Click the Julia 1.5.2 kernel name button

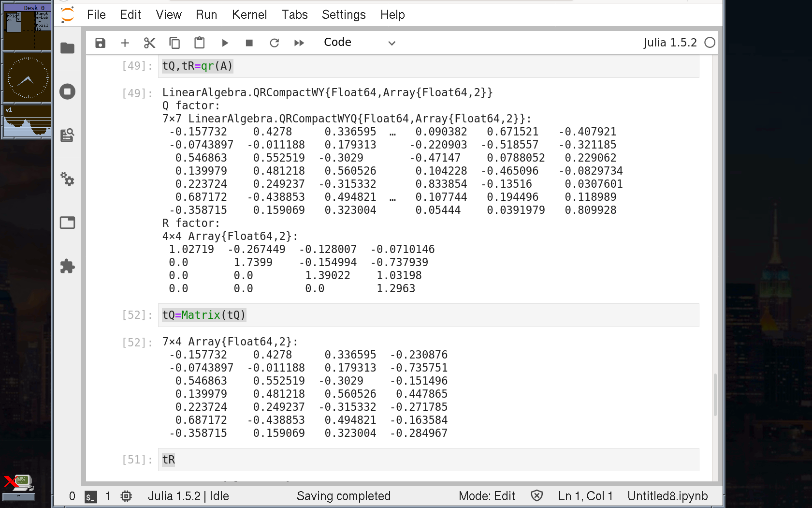pos(670,43)
